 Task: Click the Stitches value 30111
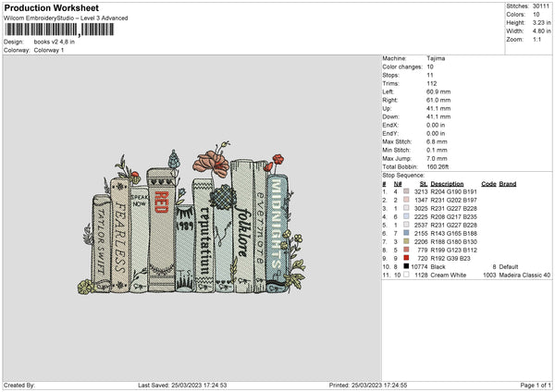click(x=541, y=6)
